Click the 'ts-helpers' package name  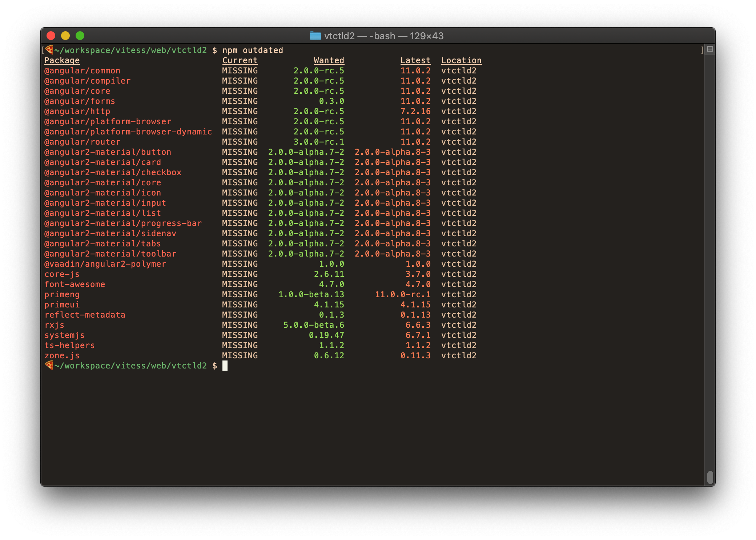[x=70, y=345]
